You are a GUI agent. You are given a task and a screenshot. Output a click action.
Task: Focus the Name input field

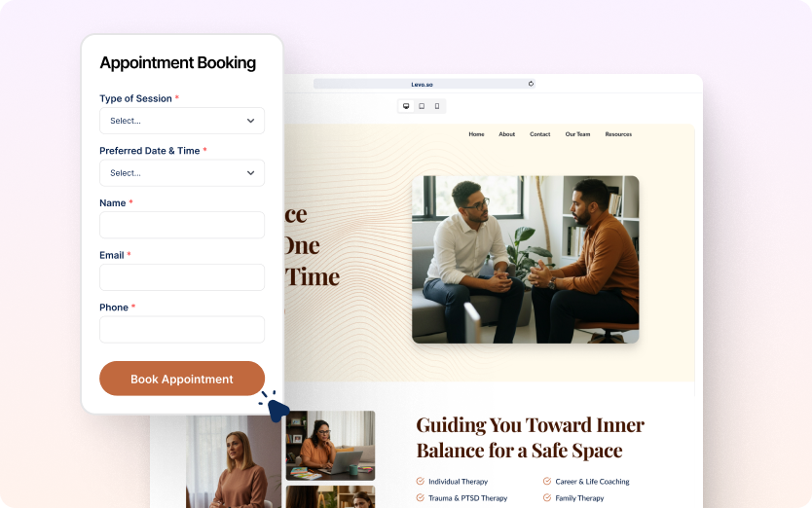[x=182, y=225]
